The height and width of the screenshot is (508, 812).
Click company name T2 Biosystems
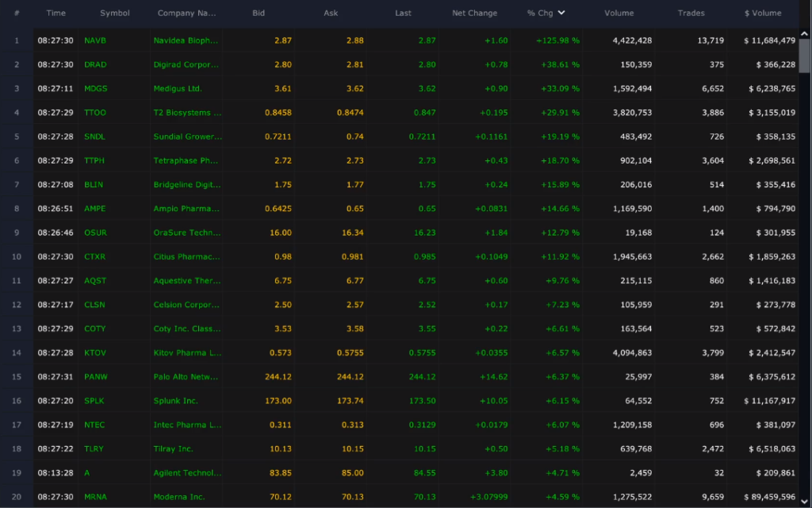(187, 113)
